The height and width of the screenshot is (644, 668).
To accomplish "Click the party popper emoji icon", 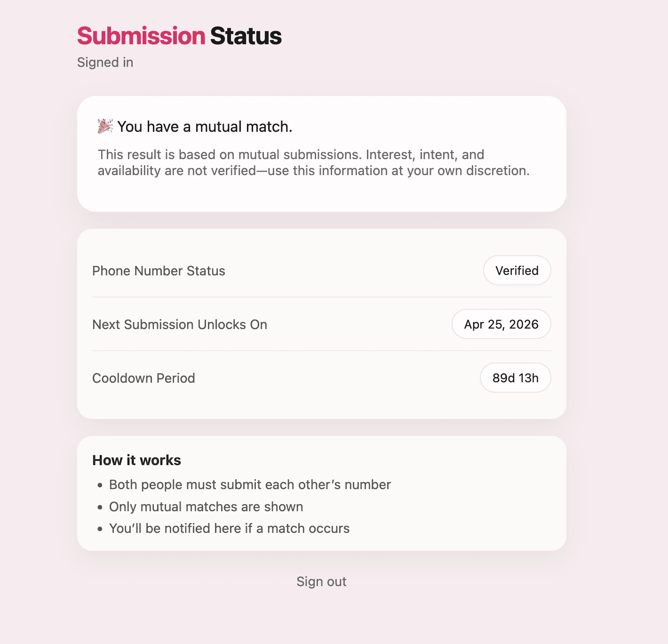I will (104, 126).
